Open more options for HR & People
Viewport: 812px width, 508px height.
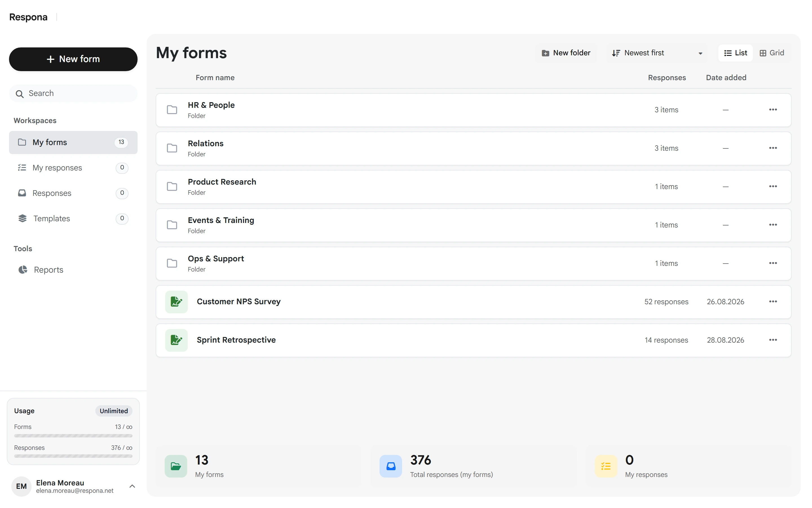(773, 110)
